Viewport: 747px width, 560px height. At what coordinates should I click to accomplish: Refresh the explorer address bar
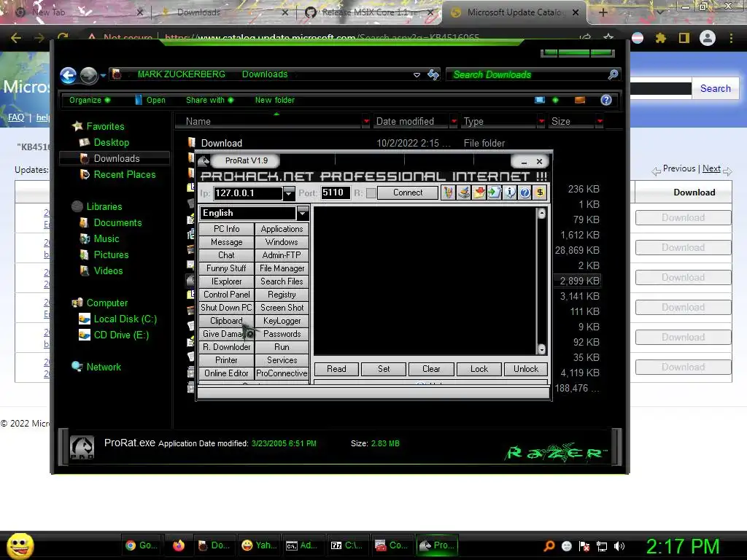point(433,74)
